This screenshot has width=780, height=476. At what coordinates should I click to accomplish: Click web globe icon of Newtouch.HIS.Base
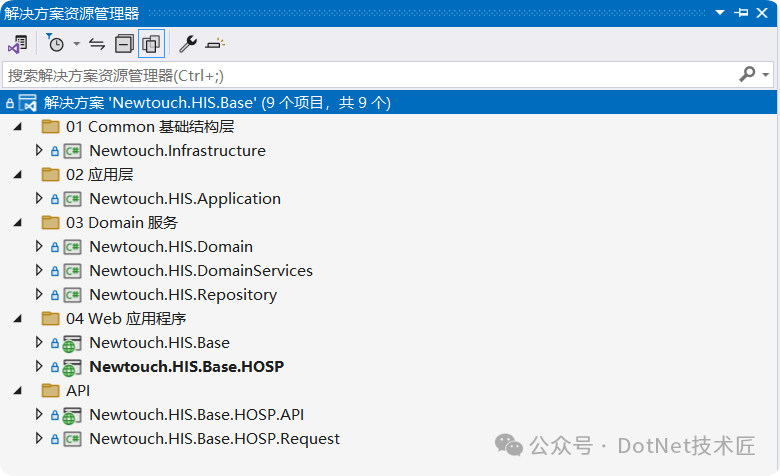pos(72,344)
